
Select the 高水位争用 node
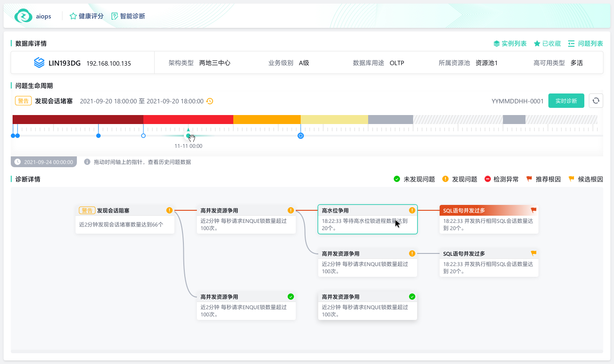click(368, 219)
